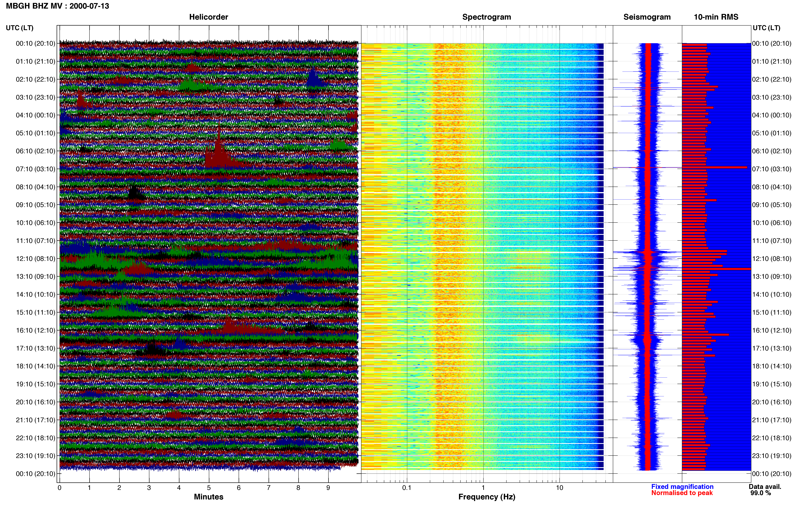Click the left '03:10 (23:10)' time label
This screenshot has width=812, height=508.
pos(36,97)
